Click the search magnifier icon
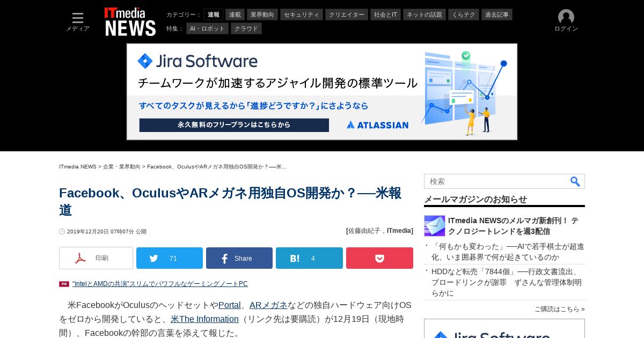This screenshot has width=644, height=338. (x=575, y=181)
